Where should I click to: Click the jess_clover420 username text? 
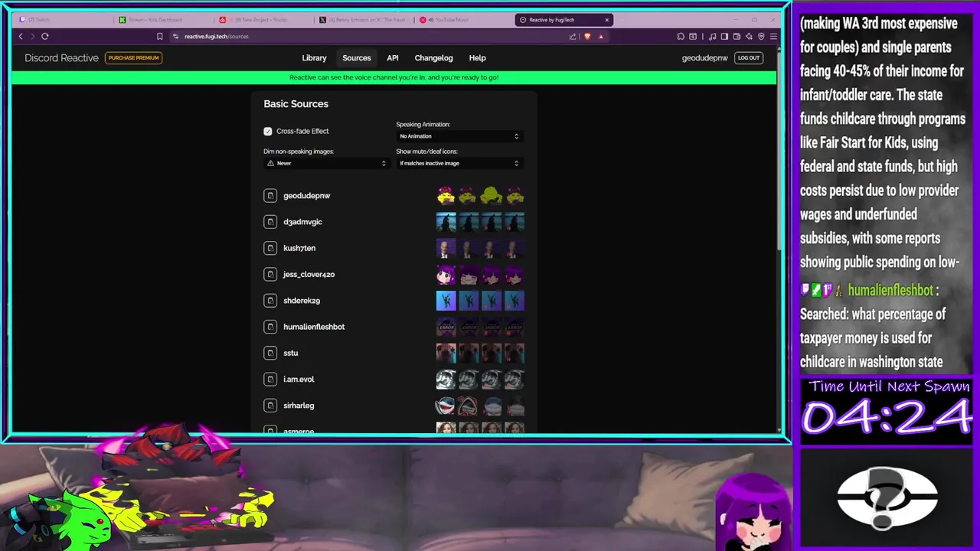click(309, 274)
